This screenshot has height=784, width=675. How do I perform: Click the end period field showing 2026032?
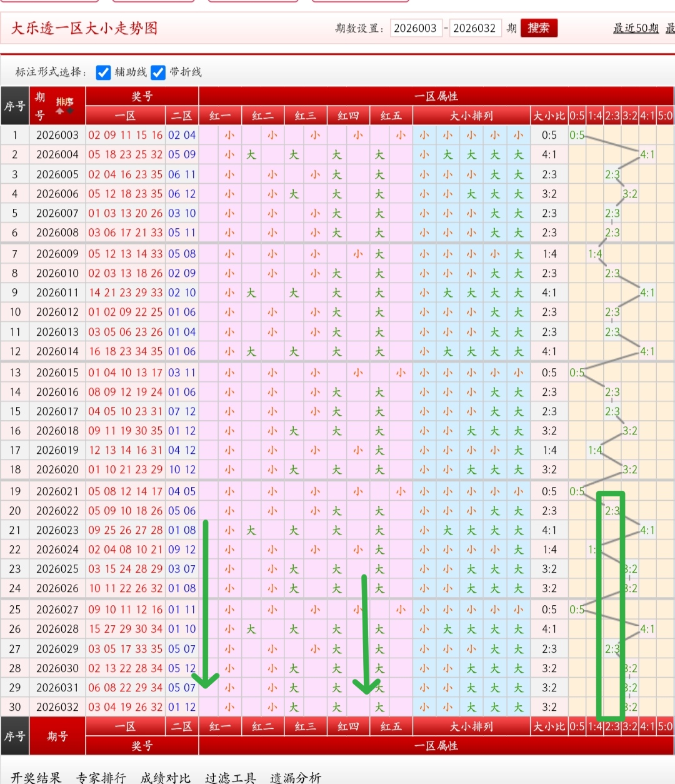click(475, 28)
